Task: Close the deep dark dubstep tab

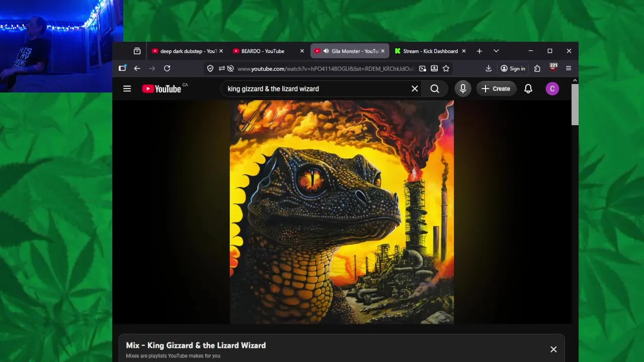Action: (x=221, y=51)
